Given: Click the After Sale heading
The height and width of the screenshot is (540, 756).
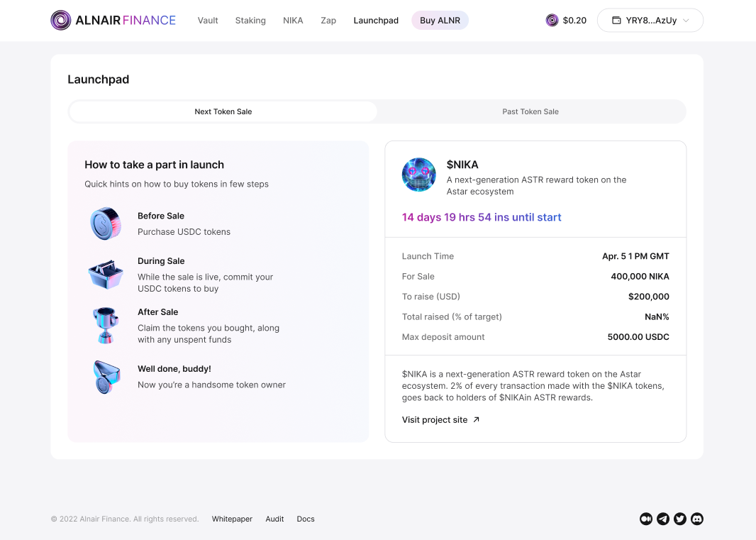Looking at the screenshot, I should click(x=157, y=312).
